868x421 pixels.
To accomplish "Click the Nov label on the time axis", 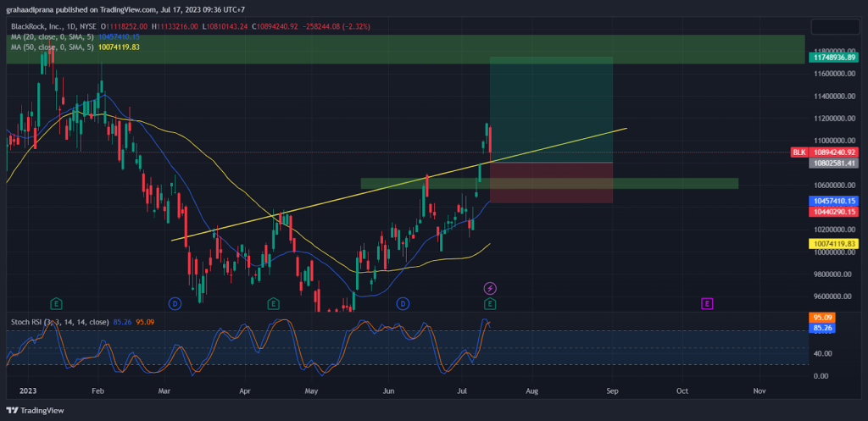I will click(x=759, y=391).
